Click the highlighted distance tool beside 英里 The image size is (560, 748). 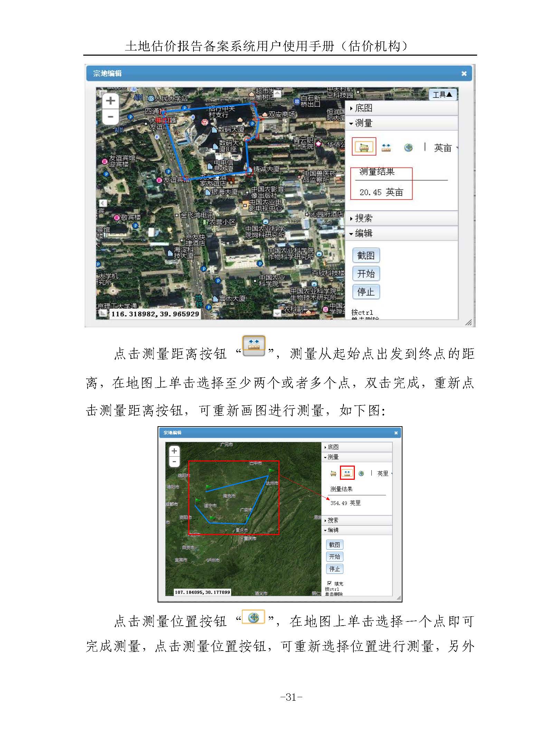(347, 473)
